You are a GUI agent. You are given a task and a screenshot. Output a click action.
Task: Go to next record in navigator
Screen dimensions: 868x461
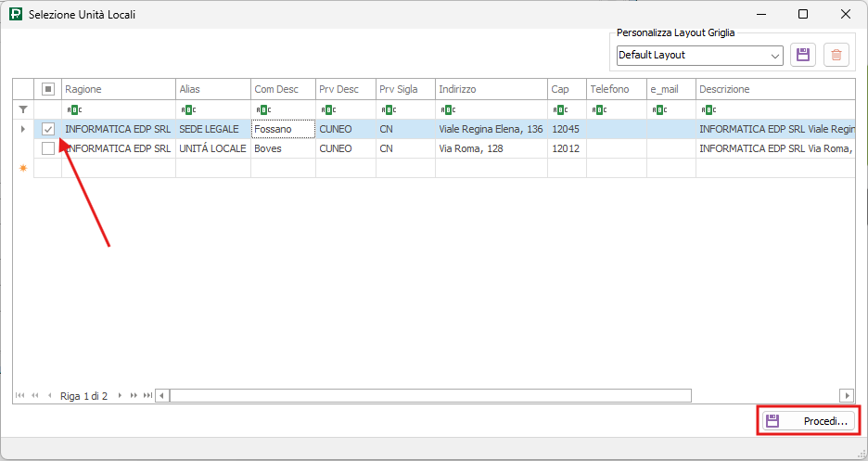[120, 396]
